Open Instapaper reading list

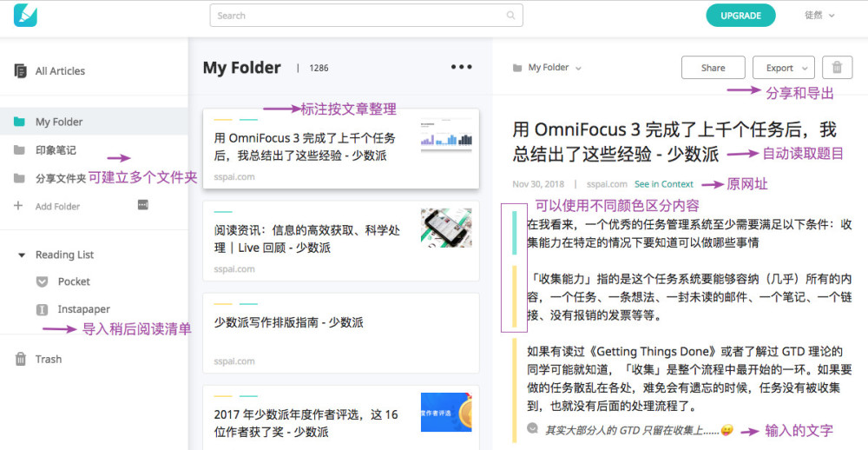83,309
